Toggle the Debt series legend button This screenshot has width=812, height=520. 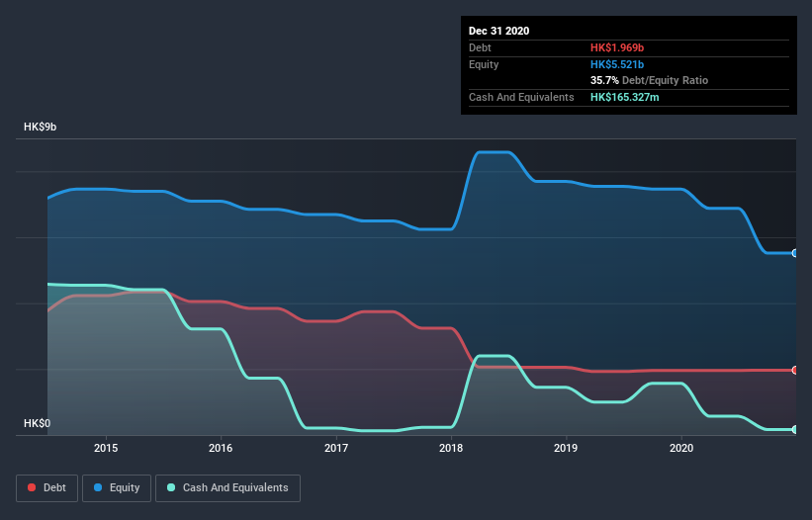coord(47,488)
